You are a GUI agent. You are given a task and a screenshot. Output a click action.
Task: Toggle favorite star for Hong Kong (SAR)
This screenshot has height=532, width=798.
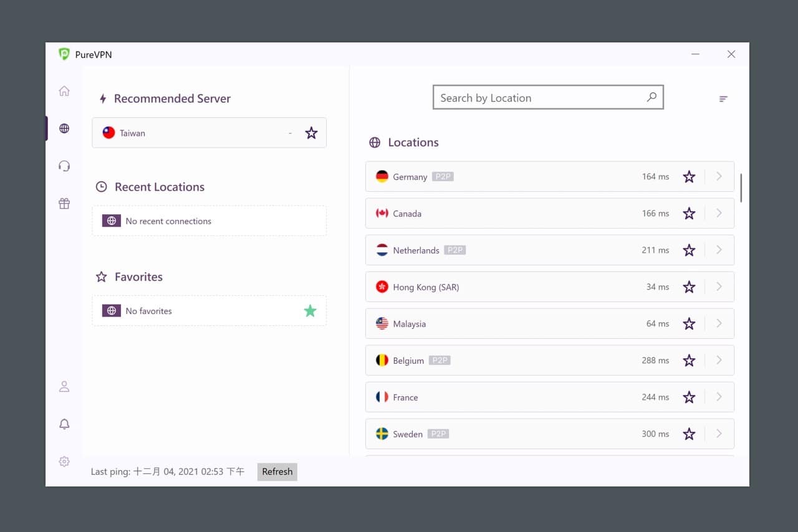[689, 287]
